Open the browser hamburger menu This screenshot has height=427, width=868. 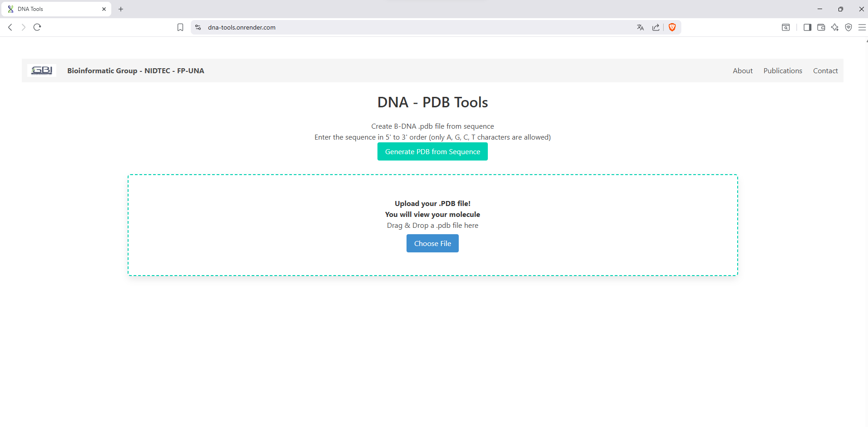point(862,27)
